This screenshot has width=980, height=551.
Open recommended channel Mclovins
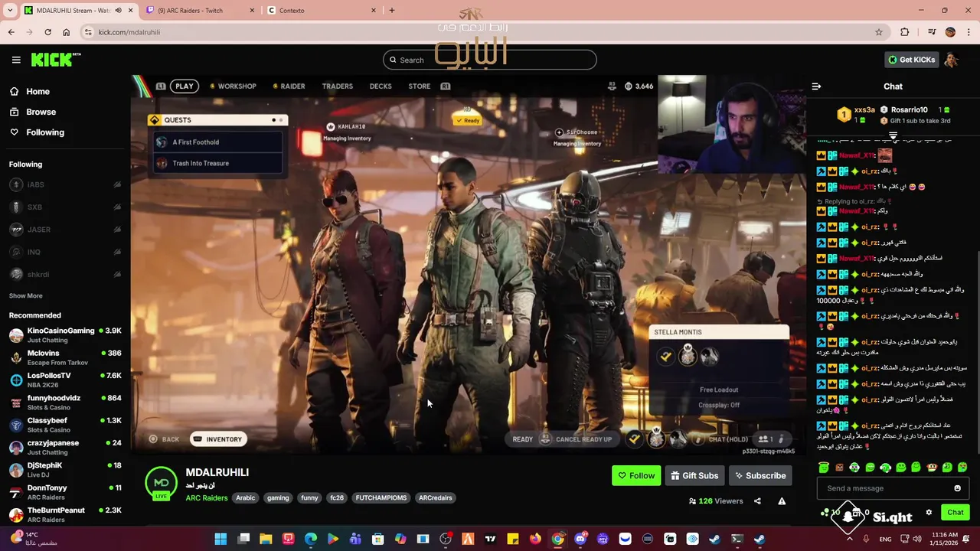[65, 357]
